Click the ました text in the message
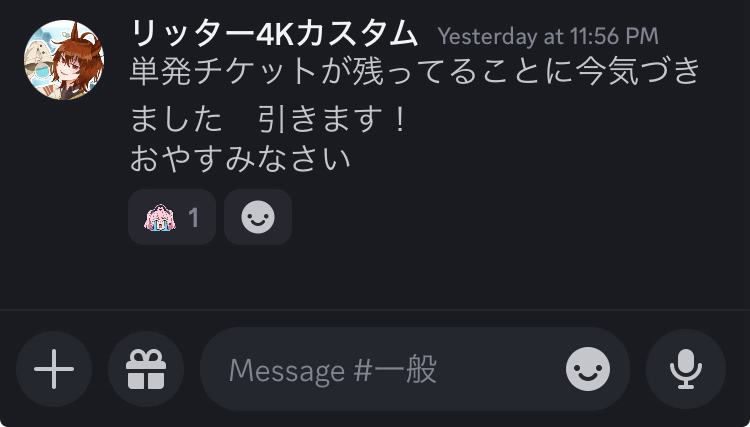750x427 pixels. coord(176,119)
